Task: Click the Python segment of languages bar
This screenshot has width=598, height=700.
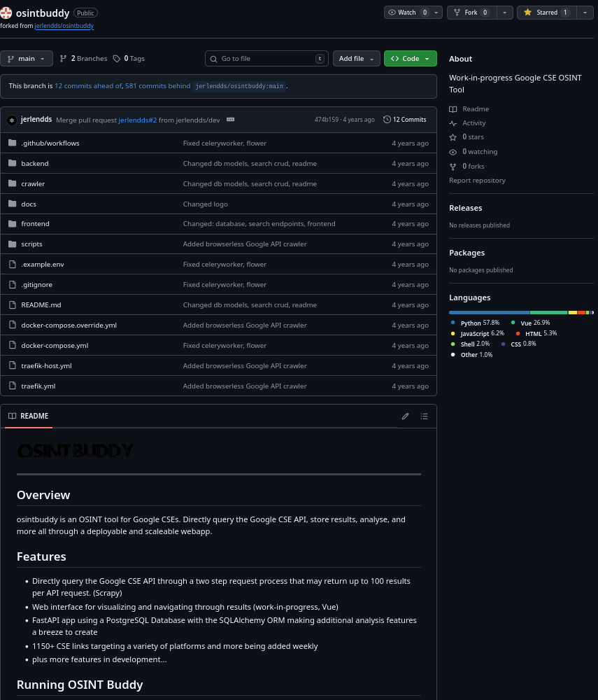Action: (489, 312)
